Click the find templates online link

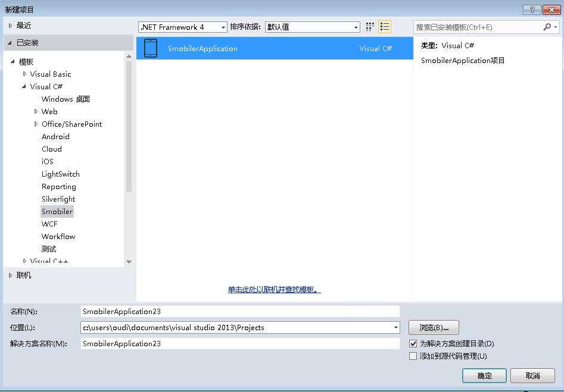(x=274, y=290)
